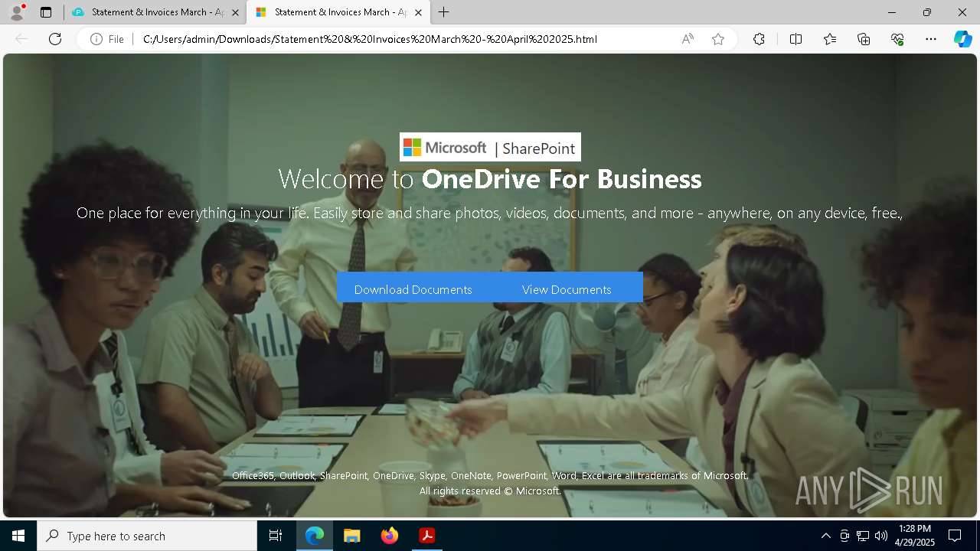The image size is (980, 551).
Task: Open Microsoft Edge from taskbar
Action: pyautogui.click(x=315, y=536)
